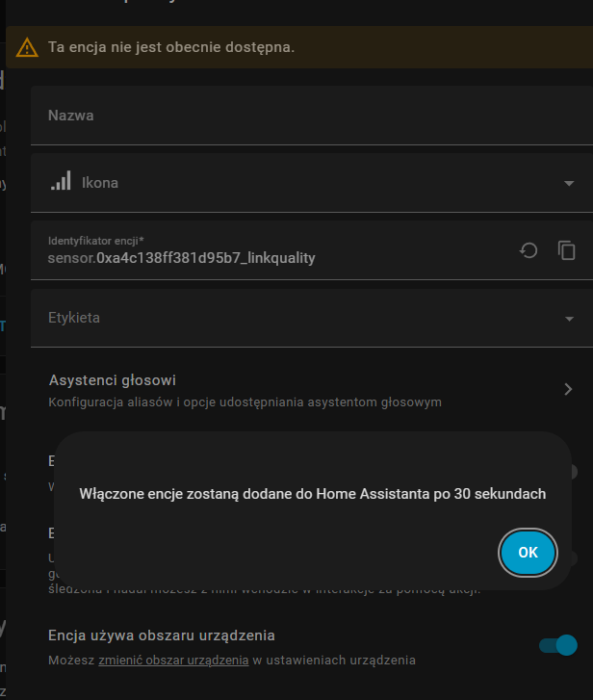Open the Ikona picker dropdown arrow
The height and width of the screenshot is (700, 593).
tap(569, 183)
